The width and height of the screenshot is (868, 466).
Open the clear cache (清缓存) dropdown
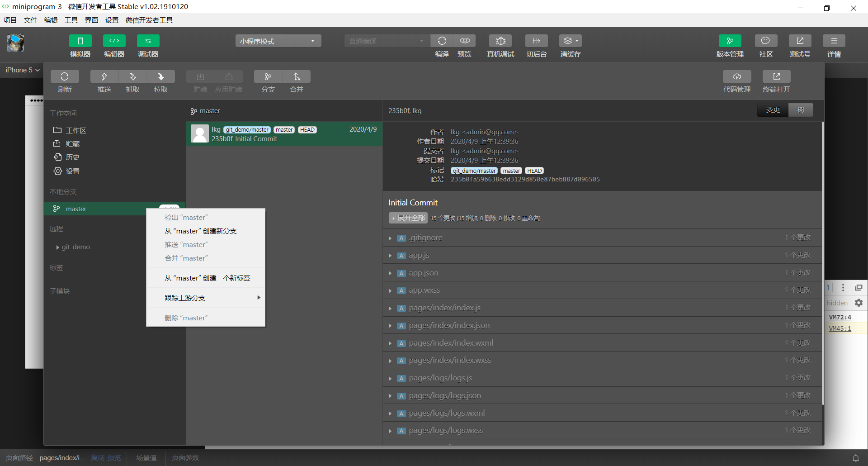coord(571,41)
